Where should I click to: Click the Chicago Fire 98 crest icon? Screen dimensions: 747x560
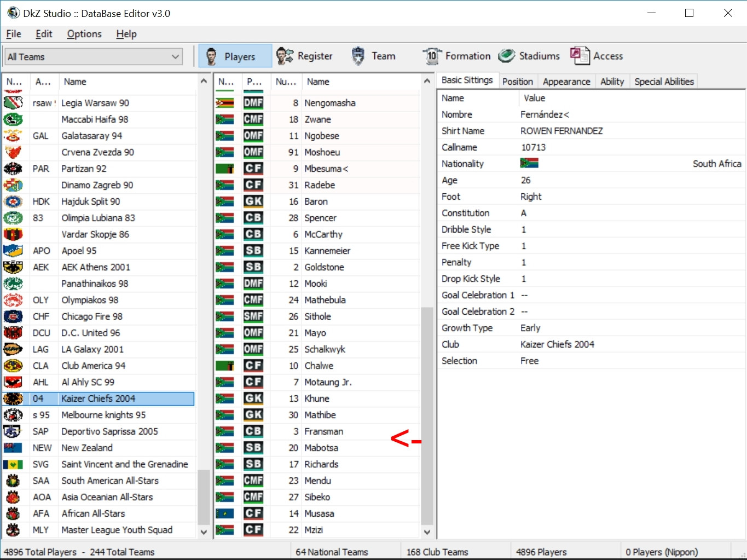pyautogui.click(x=13, y=316)
